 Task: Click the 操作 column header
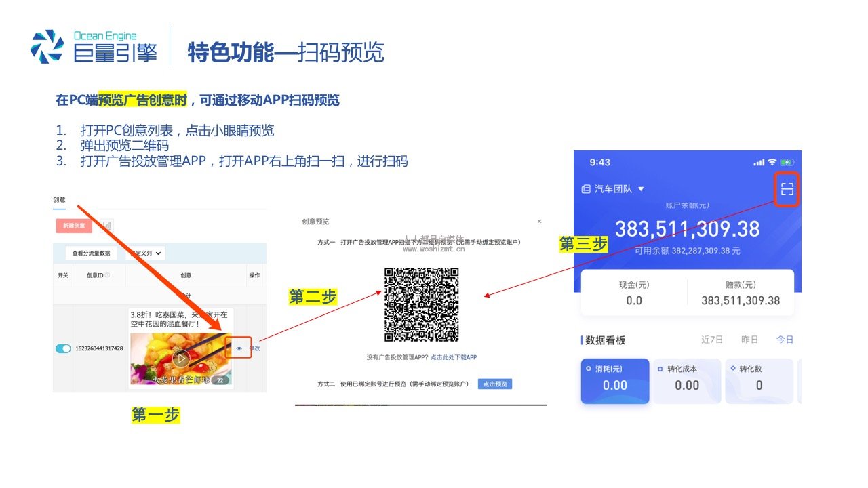254,275
